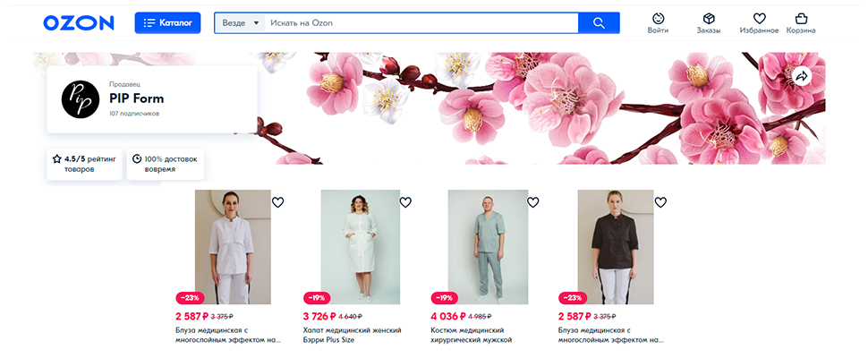Click the OZON logo
The image size is (868, 358).
point(79,22)
